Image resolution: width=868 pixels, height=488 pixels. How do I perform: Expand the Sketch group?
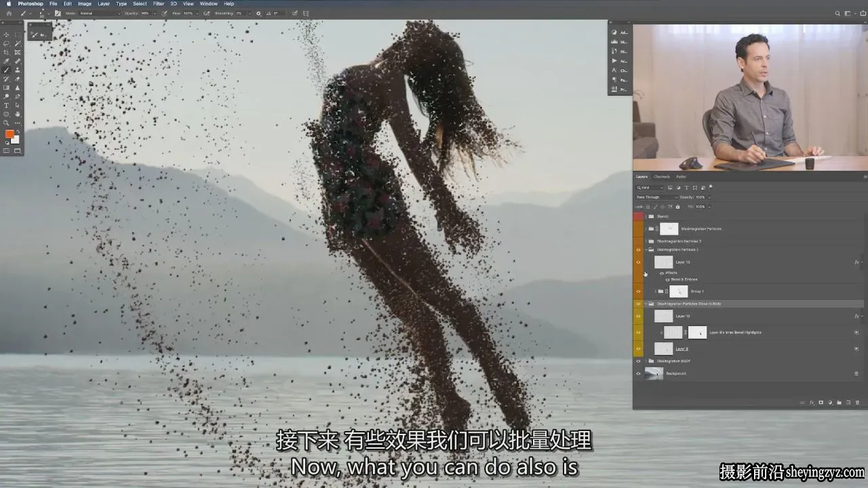(x=646, y=216)
